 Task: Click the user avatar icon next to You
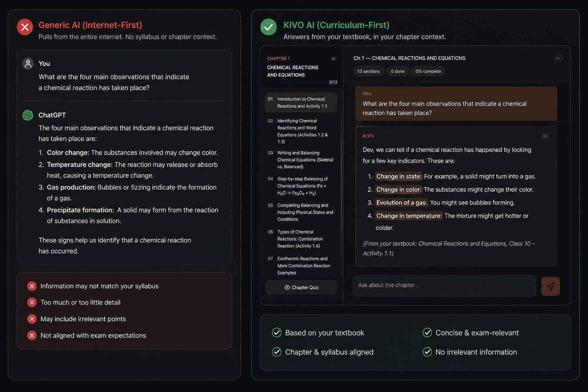pos(28,64)
